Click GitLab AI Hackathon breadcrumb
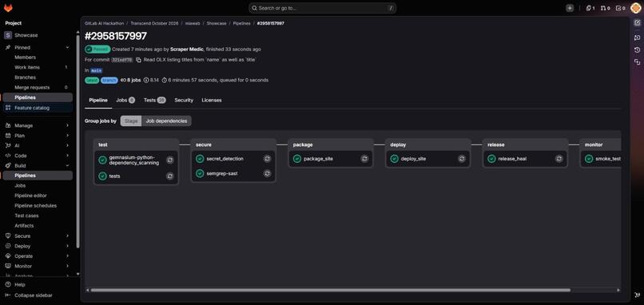Screen dimensions: 644x305 point(105,23)
